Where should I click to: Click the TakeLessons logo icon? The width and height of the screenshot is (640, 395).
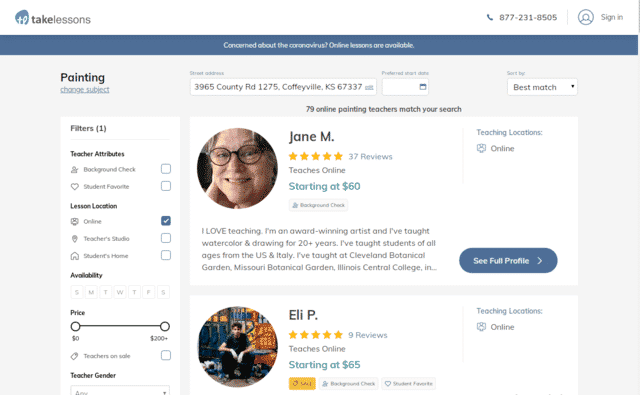22,18
